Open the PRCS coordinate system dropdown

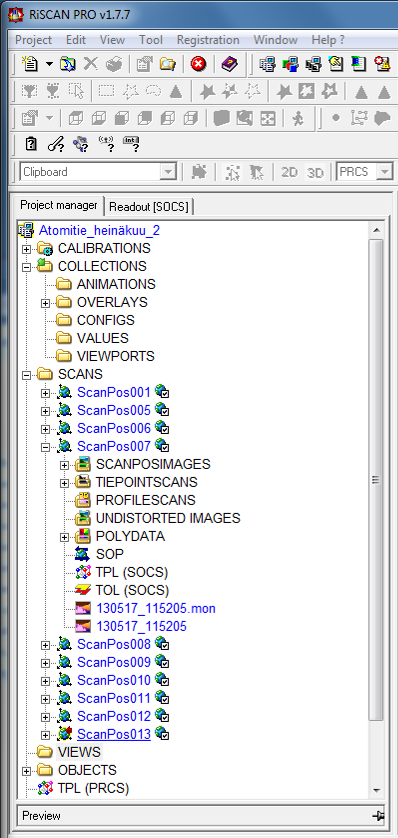point(384,172)
